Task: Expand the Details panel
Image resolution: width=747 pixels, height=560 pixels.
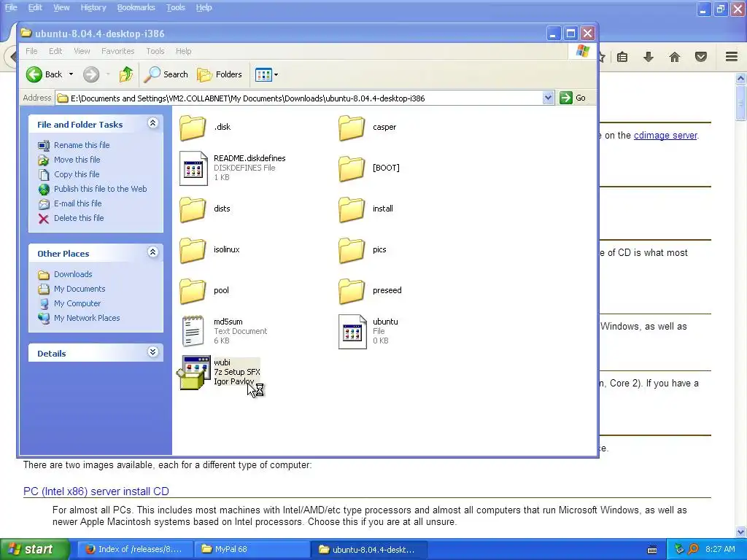Action: tap(152, 352)
